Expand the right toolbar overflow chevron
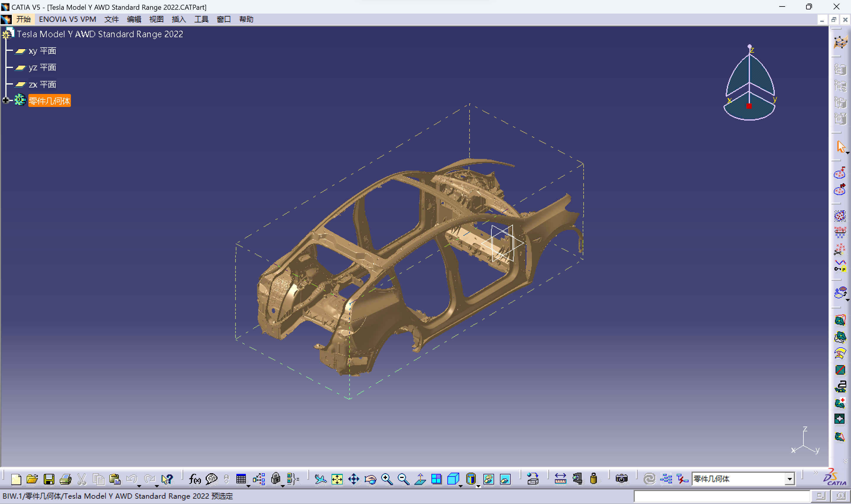 click(x=845, y=461)
